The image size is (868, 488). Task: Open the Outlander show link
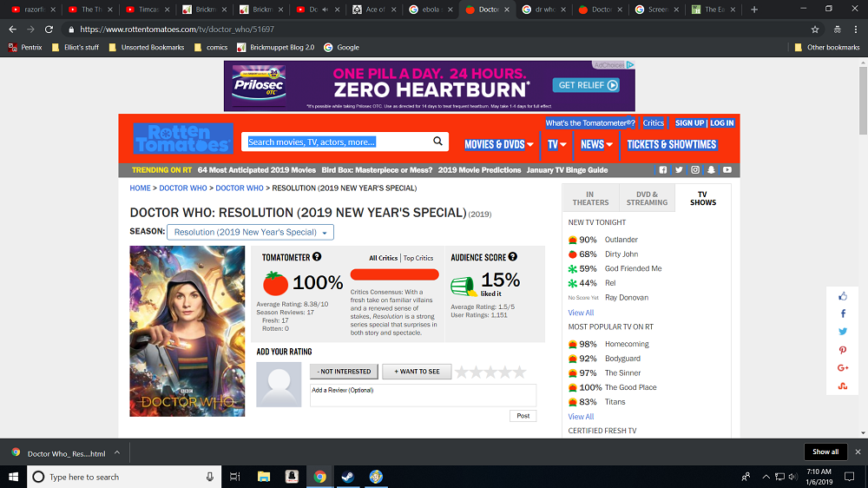tap(621, 240)
